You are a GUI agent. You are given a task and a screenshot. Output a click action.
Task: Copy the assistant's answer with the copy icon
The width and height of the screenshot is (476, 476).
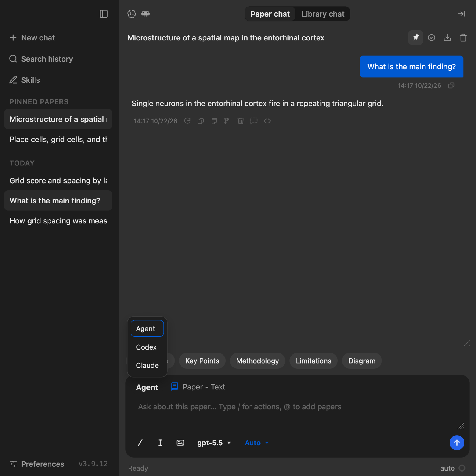coord(201,121)
